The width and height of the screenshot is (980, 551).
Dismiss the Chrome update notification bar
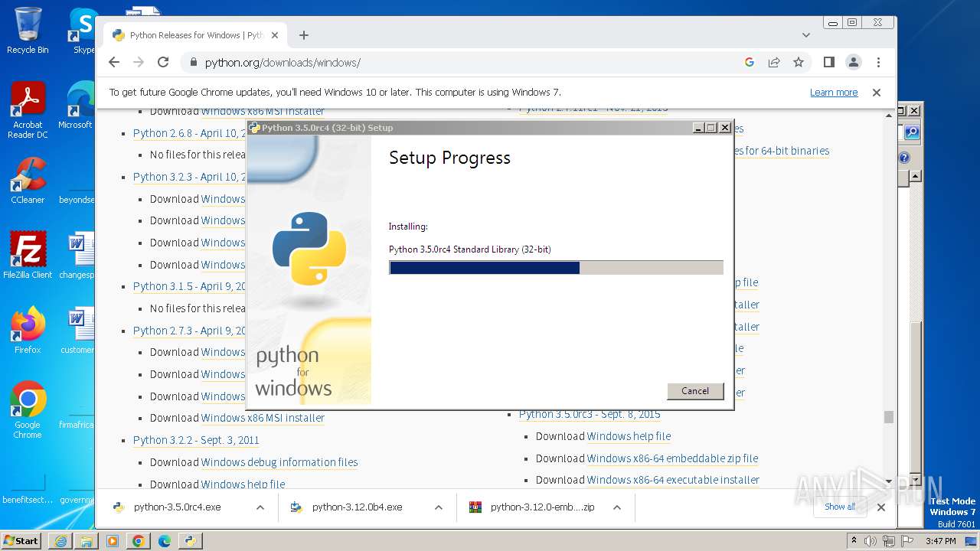(877, 93)
